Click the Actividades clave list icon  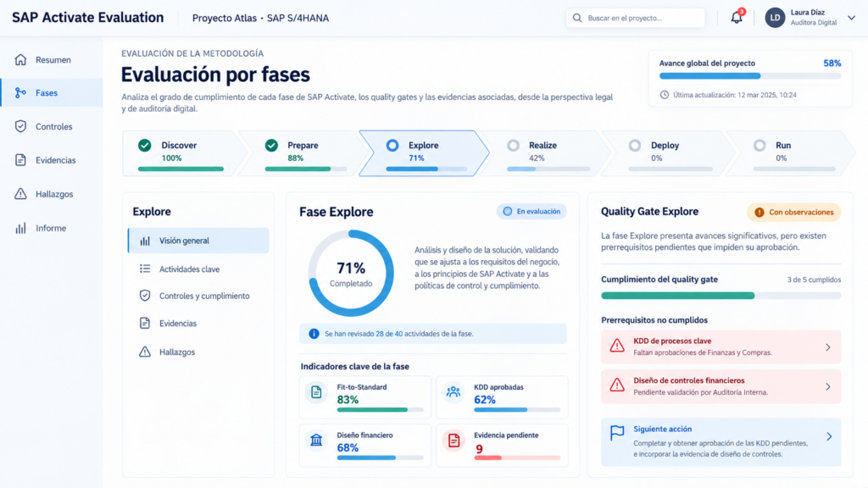(145, 269)
